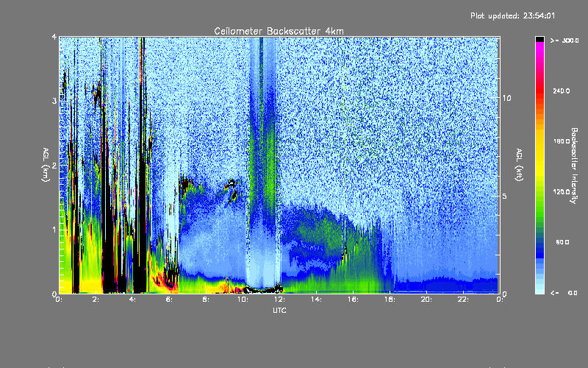
Task: Click tick label 4 on AGL (km) axis
Action: (x=54, y=38)
